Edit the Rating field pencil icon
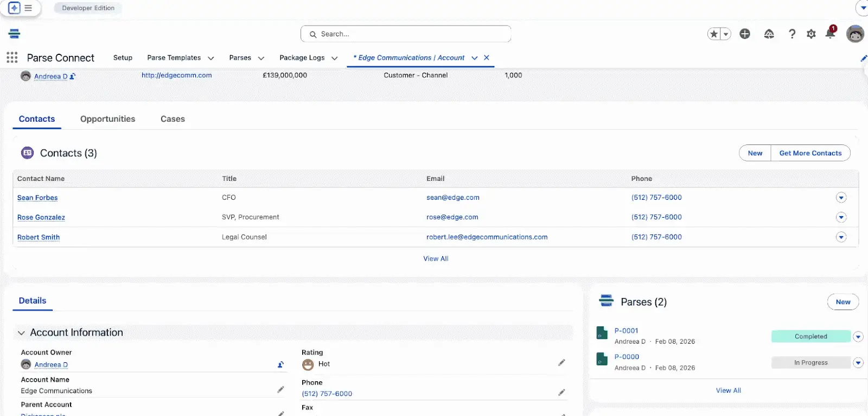 coord(561,363)
